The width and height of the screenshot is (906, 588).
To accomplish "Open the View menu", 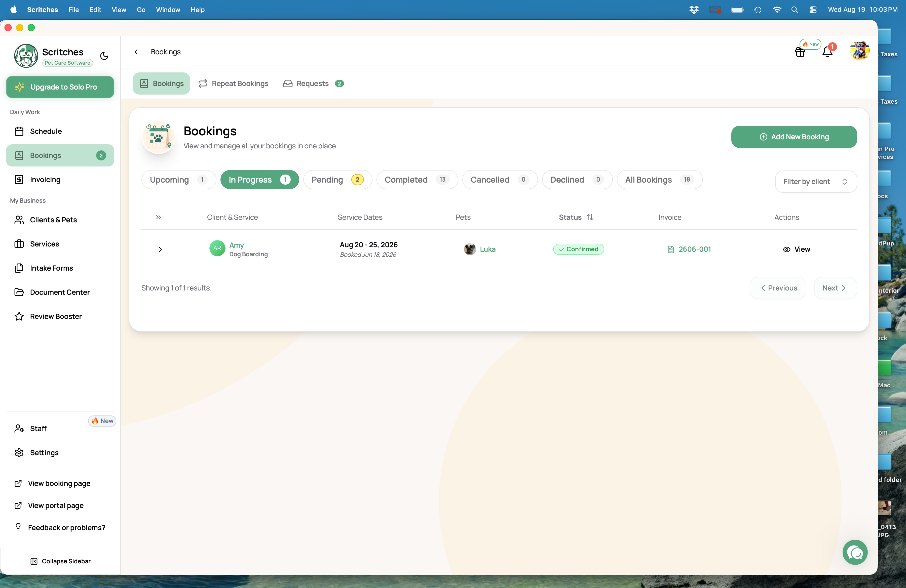I will coord(119,10).
